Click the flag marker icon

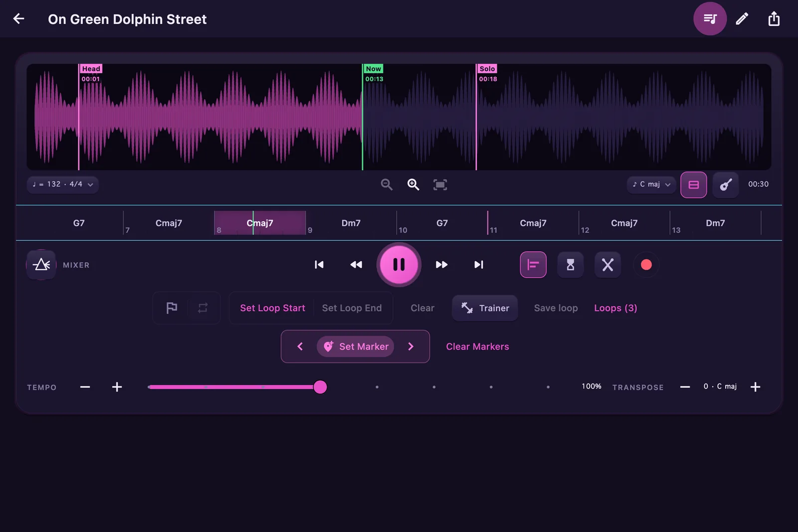pos(172,308)
